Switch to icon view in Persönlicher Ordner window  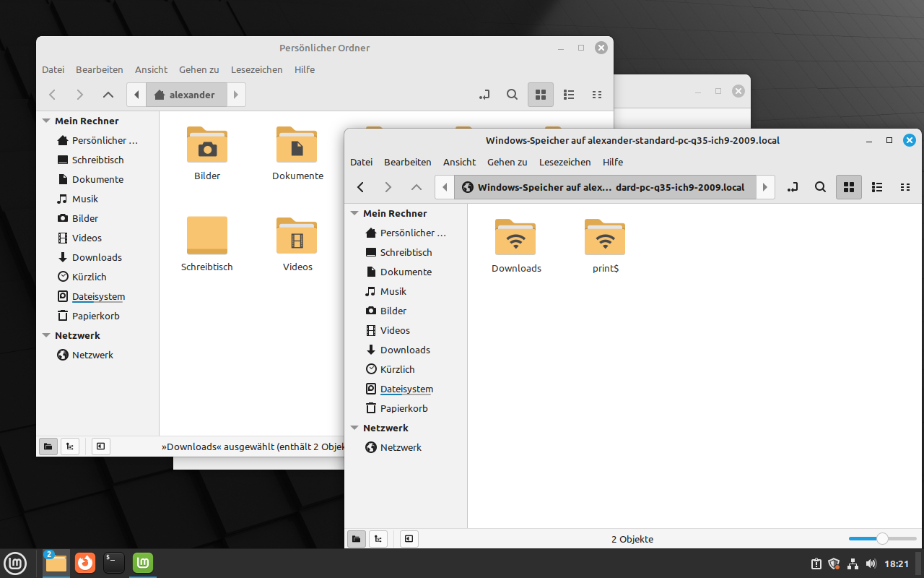(x=541, y=95)
